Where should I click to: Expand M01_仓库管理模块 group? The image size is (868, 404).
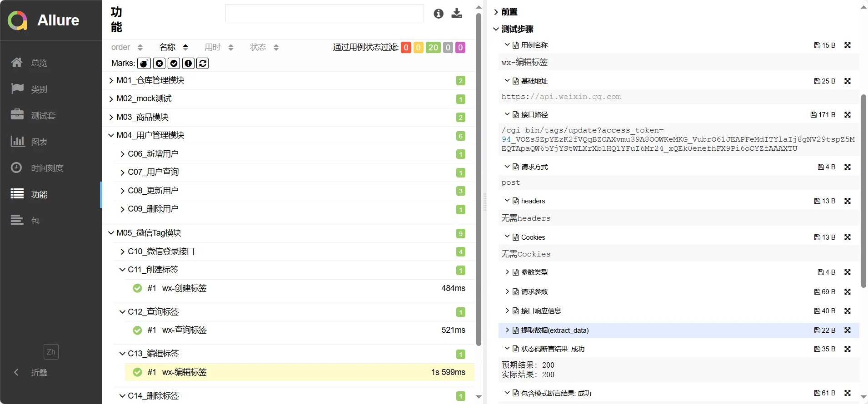click(289, 80)
